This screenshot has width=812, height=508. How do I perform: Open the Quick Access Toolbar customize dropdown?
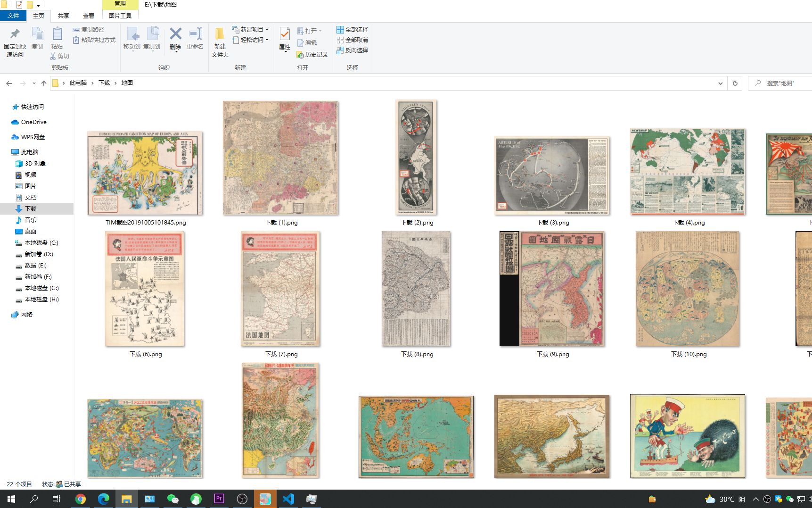click(39, 5)
